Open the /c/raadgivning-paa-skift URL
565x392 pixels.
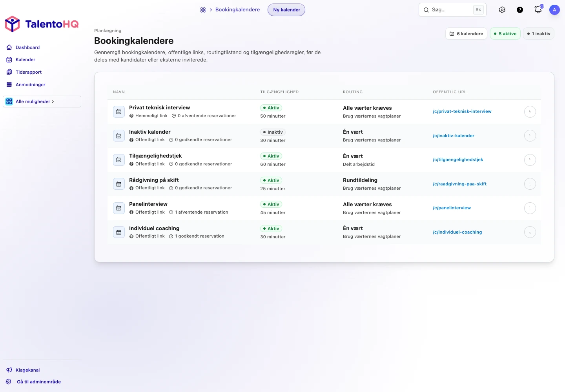point(459,184)
